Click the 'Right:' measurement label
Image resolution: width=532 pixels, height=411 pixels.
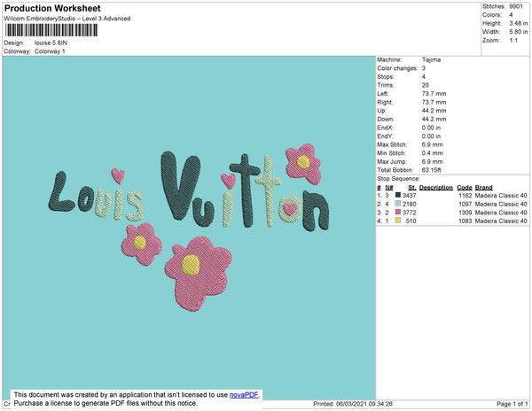tap(385, 102)
